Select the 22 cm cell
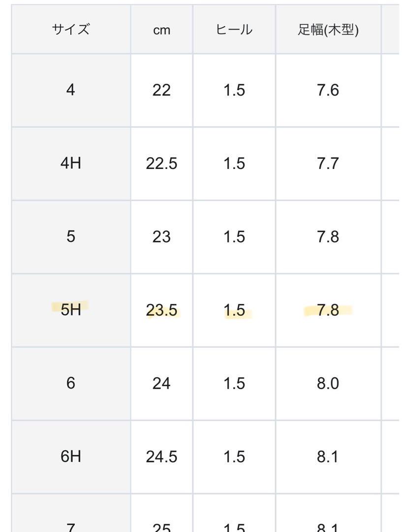404x532 pixels. [x=162, y=90]
